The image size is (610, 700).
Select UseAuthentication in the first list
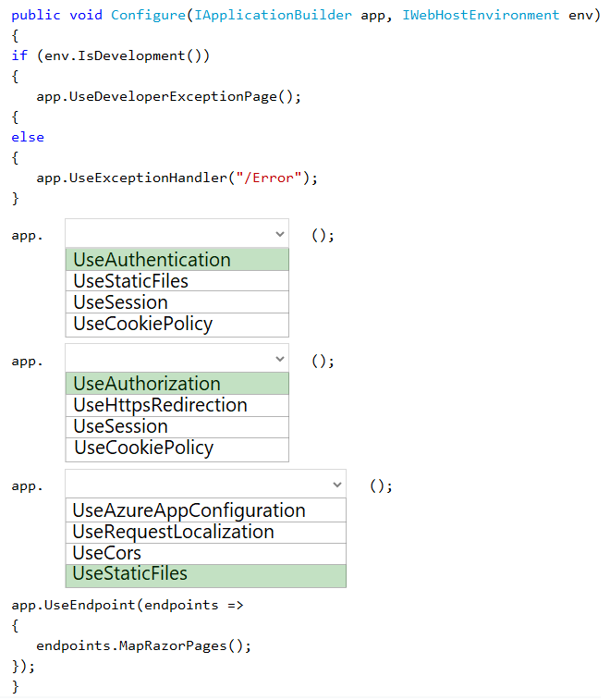pos(177,260)
